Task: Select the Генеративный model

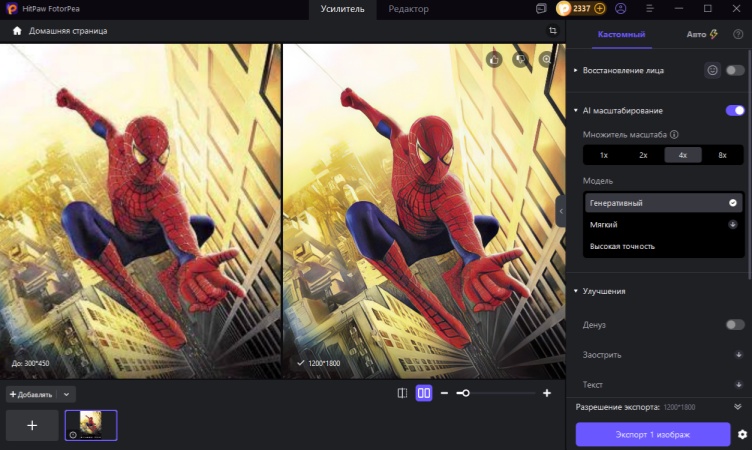Action: (663, 203)
